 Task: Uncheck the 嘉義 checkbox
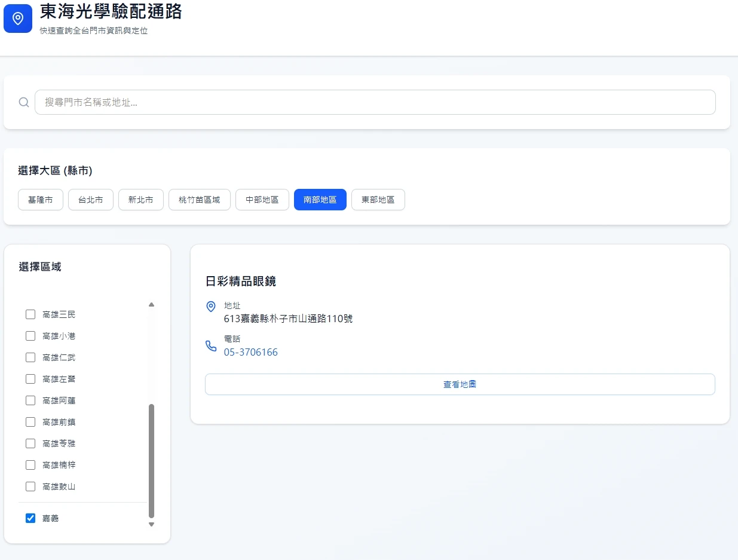tap(30, 518)
